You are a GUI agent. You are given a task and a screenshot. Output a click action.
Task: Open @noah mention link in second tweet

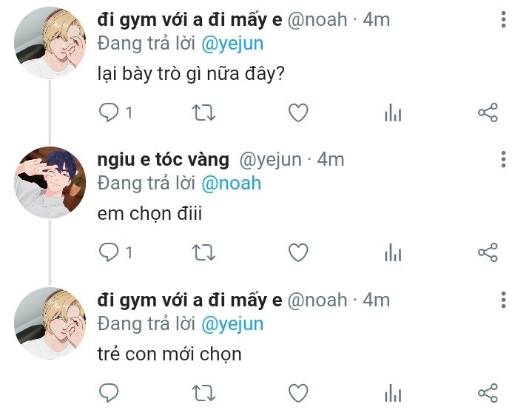pos(231,184)
